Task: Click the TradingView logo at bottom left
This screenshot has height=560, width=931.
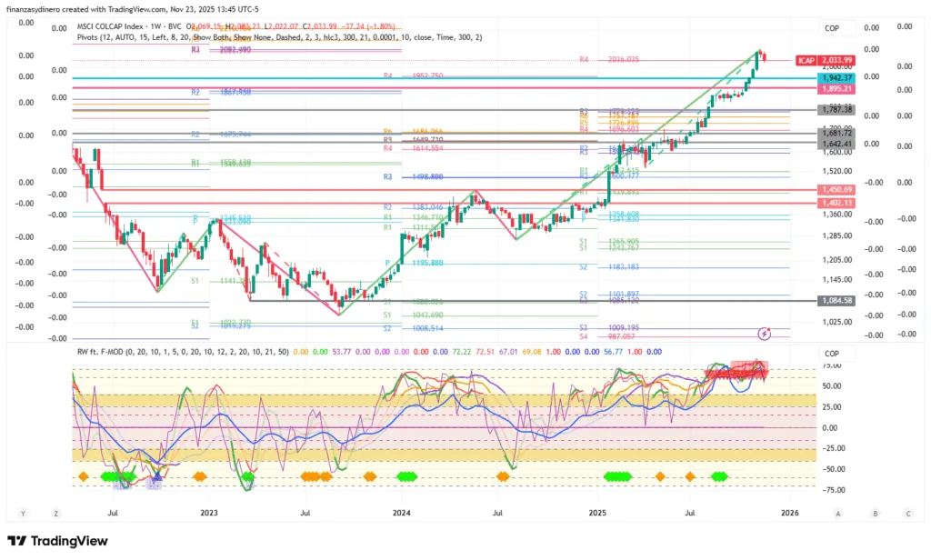Action: [57, 542]
